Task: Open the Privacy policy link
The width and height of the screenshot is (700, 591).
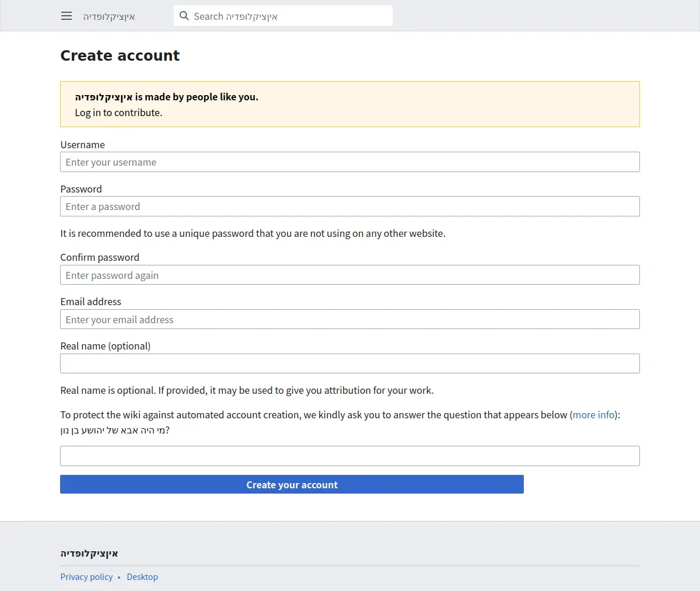Action: 86,577
